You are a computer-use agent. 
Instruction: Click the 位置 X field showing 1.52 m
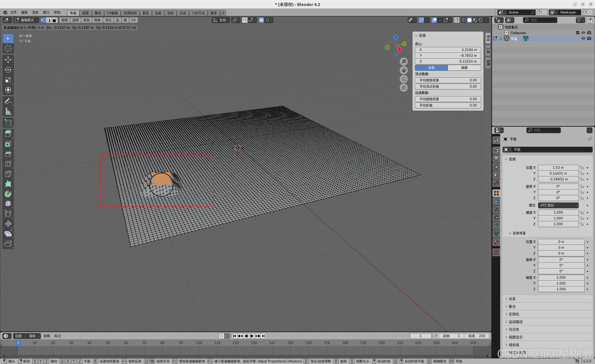558,168
